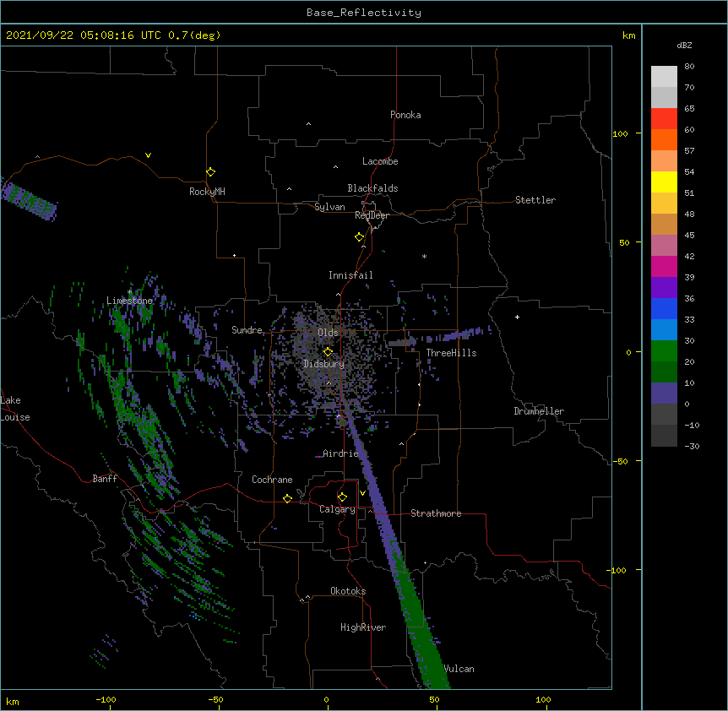Click the yellow diamond marker right of Cochrane
Image resolution: width=728 pixels, height=711 pixels.
[287, 498]
